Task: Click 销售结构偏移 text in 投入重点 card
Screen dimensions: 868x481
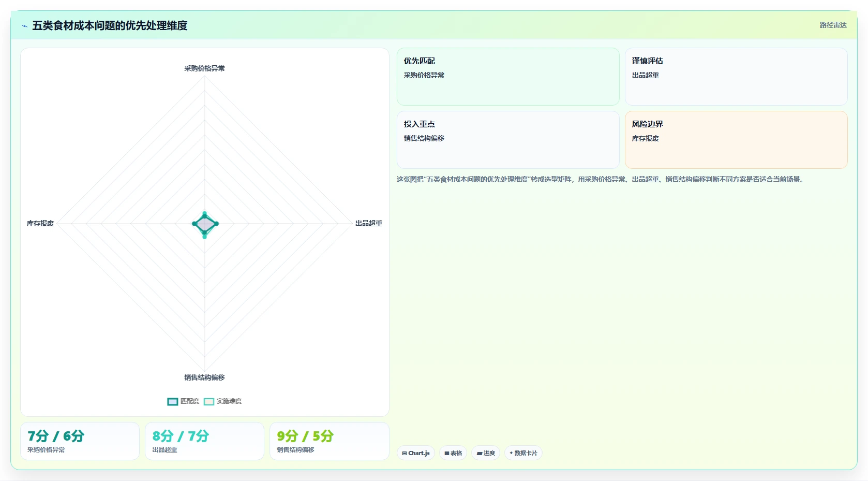Action: 424,138
